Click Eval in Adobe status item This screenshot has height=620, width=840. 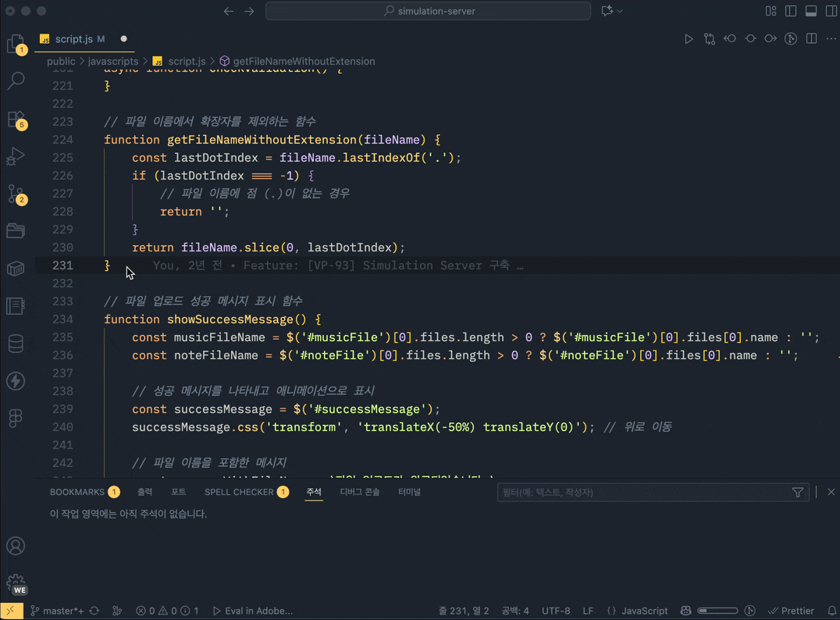coord(253,611)
